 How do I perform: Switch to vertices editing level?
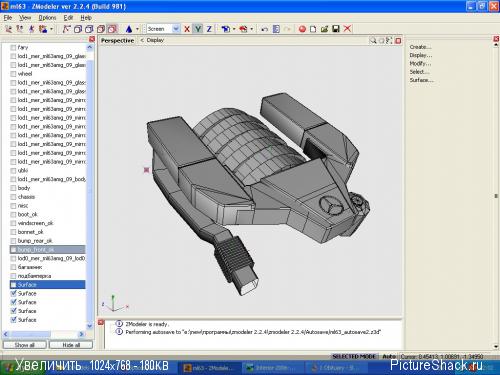coord(66,29)
